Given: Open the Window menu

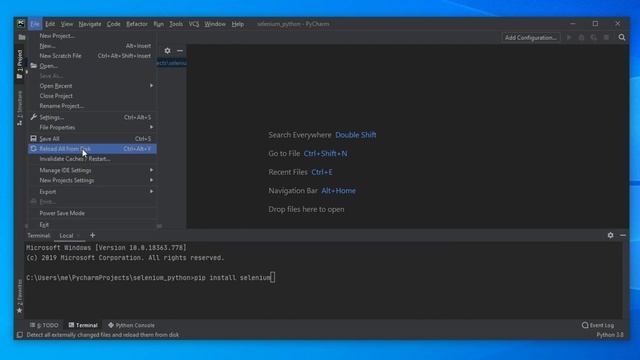Looking at the screenshot, I should pyautogui.click(x=215, y=24).
